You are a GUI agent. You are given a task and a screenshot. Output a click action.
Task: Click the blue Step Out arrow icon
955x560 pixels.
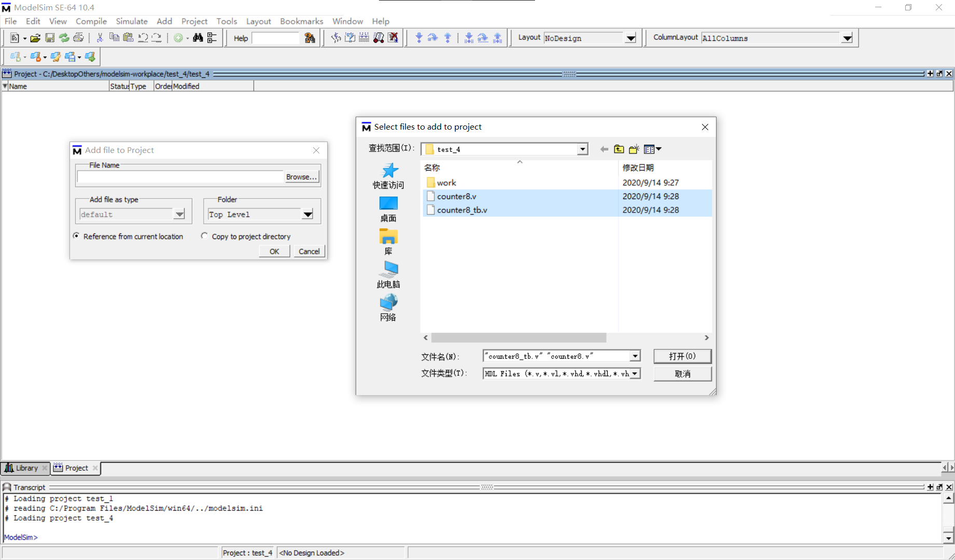coord(447,38)
